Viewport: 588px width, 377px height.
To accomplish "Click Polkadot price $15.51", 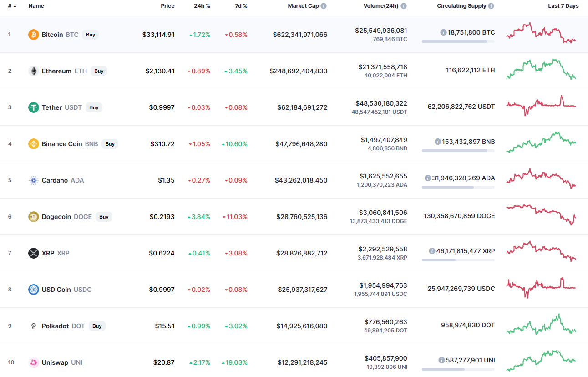I will pos(165,326).
